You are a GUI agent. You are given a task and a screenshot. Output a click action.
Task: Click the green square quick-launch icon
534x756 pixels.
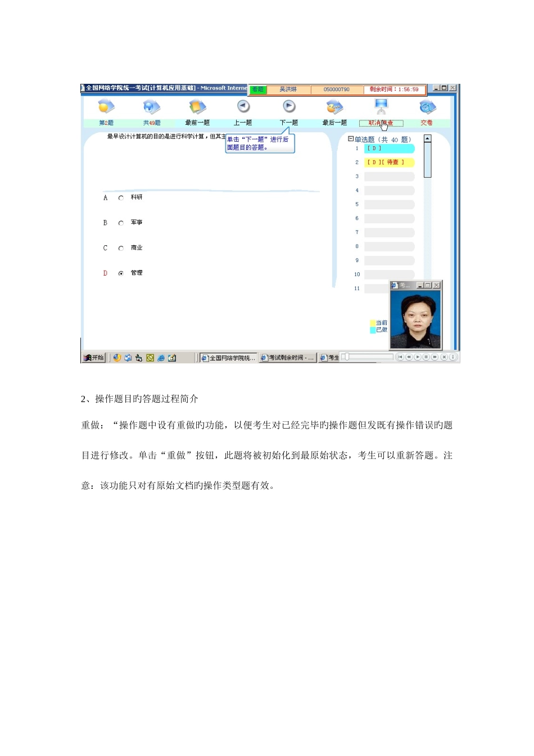click(x=150, y=358)
